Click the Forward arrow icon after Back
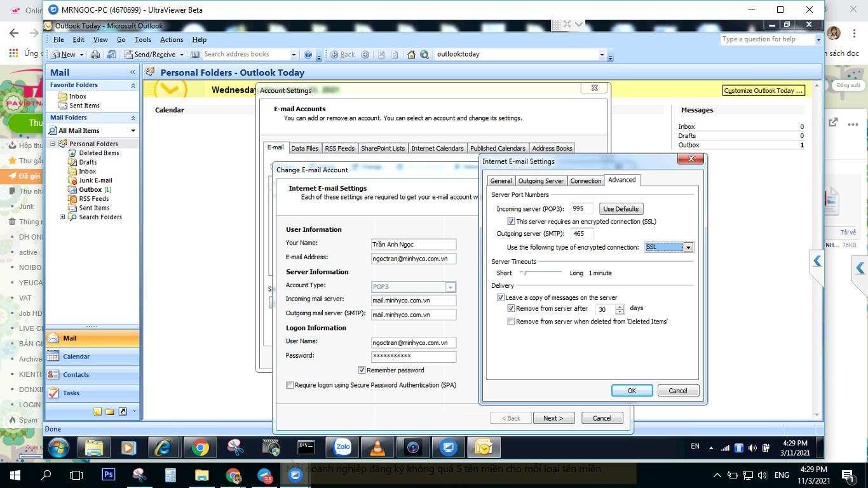This screenshot has width=868, height=488. coord(365,55)
